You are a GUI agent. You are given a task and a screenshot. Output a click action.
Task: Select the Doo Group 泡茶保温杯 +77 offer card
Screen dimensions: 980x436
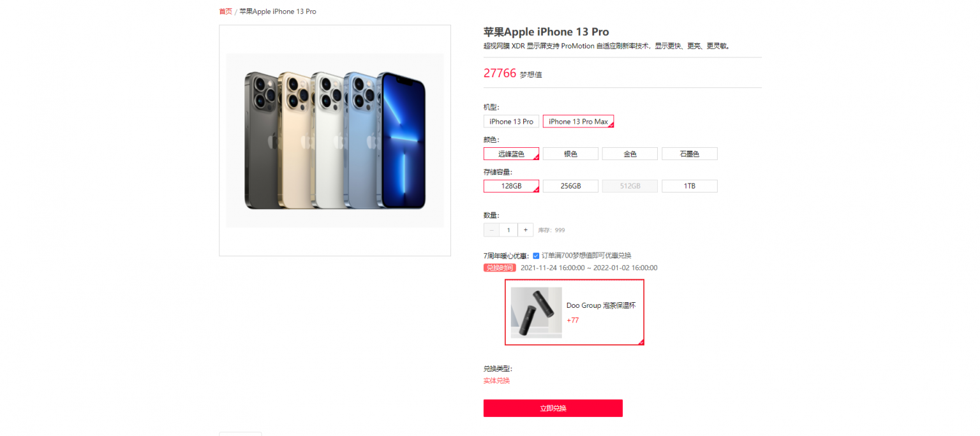click(574, 312)
